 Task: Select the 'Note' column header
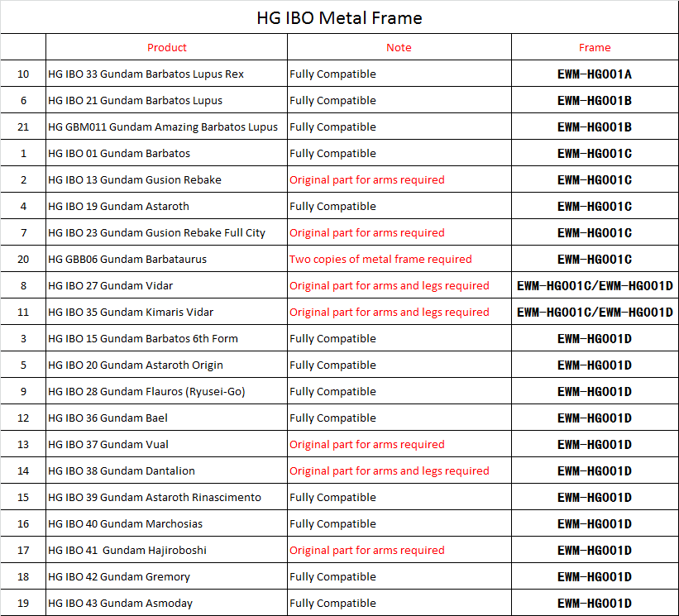point(399,47)
